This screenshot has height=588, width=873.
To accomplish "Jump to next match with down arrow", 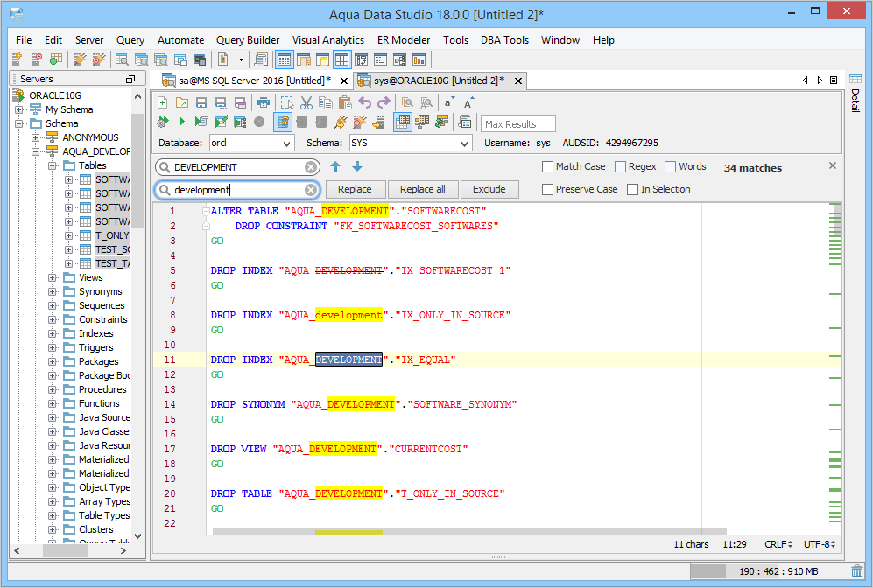I will (357, 166).
